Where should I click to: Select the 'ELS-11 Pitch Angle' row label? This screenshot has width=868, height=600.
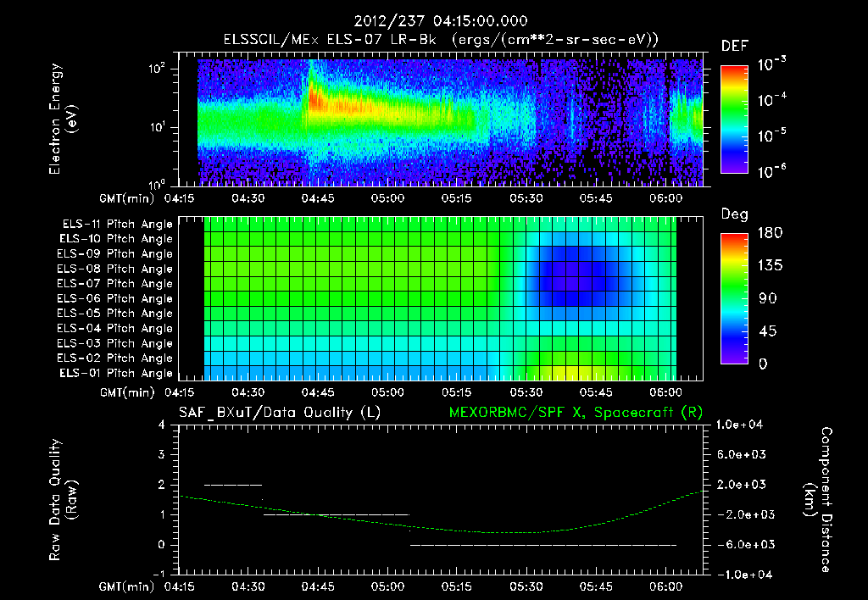coord(117,225)
